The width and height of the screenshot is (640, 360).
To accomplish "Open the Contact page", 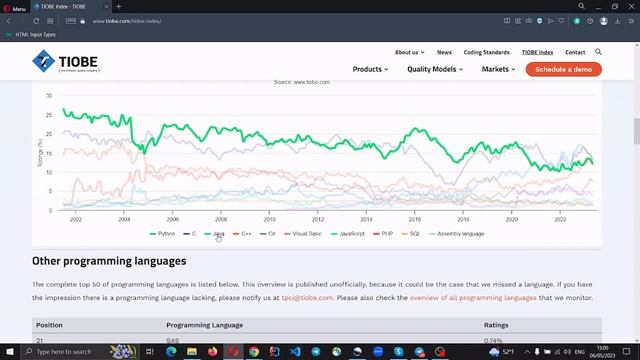I will point(575,52).
